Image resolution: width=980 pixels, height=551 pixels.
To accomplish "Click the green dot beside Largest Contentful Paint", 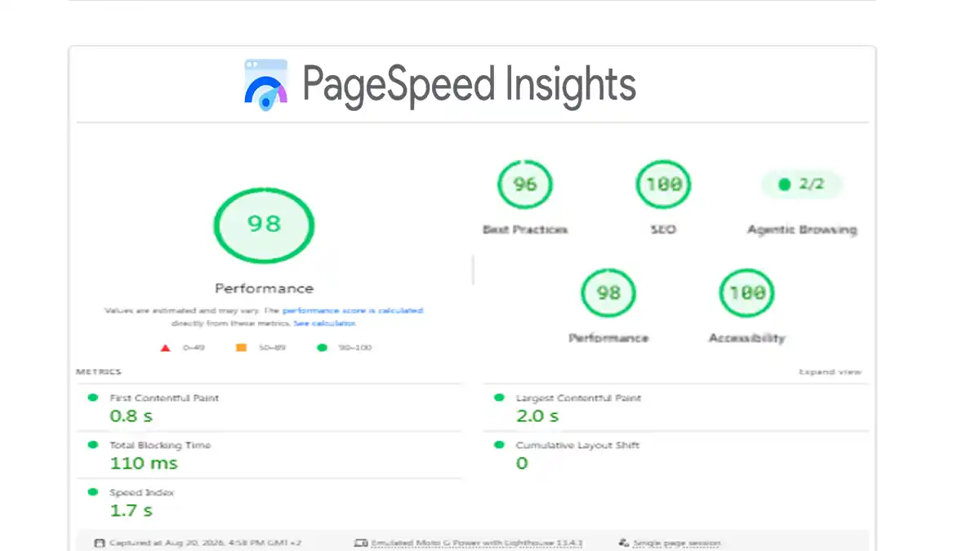I will pyautogui.click(x=499, y=398).
